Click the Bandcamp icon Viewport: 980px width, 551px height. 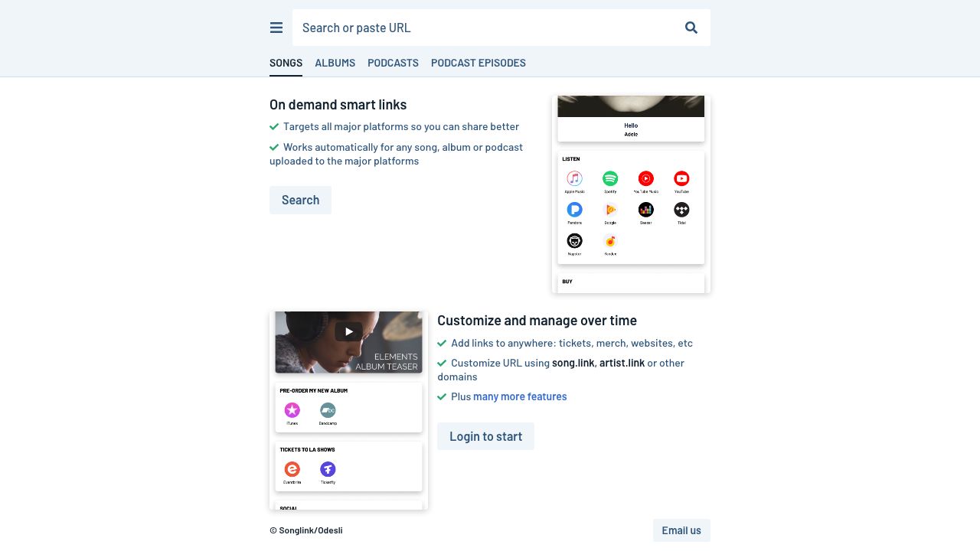pos(328,410)
